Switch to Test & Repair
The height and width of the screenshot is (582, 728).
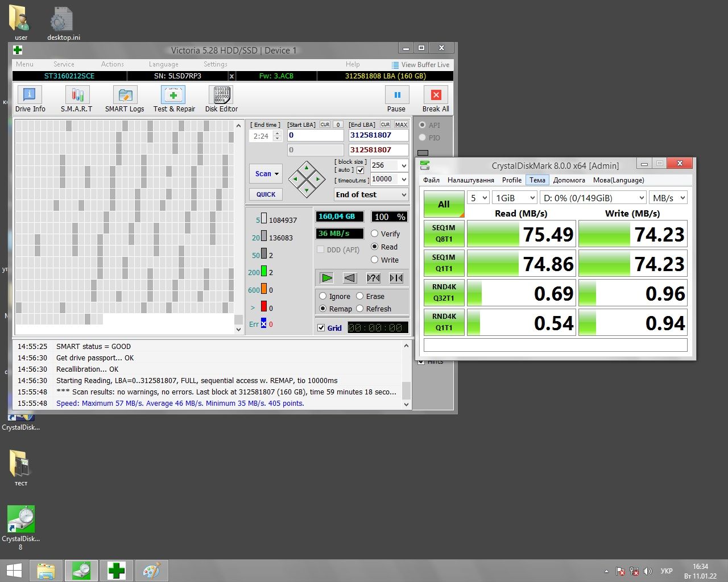(173, 99)
